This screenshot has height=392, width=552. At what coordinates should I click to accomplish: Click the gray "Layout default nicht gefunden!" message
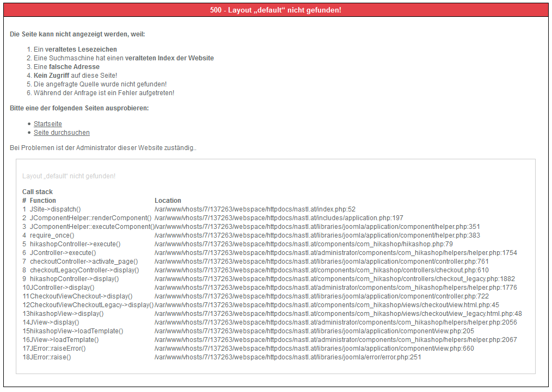tap(69, 176)
